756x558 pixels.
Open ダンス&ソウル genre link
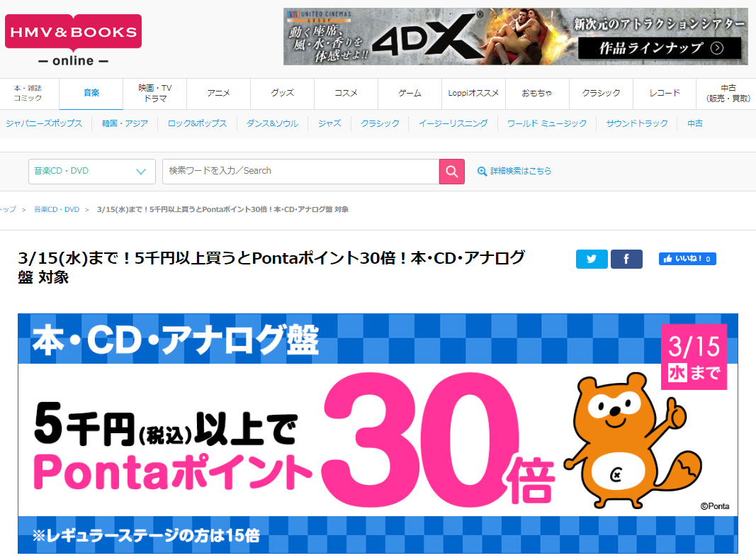(x=272, y=123)
